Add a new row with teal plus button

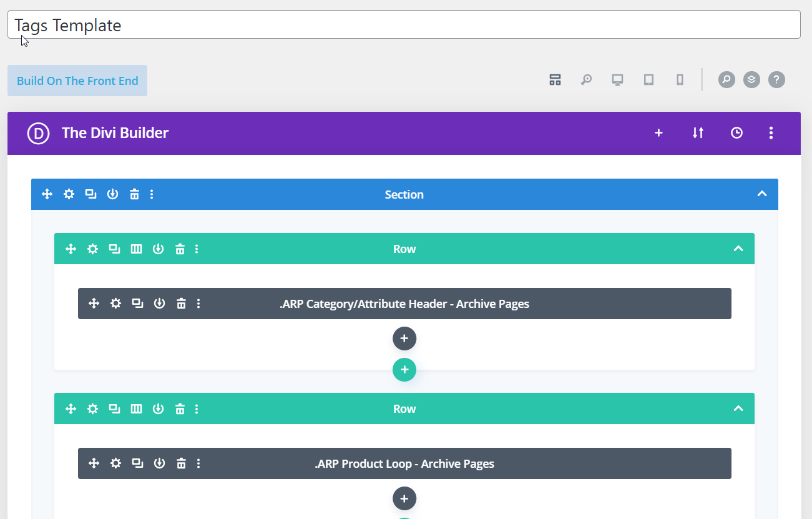tap(404, 370)
